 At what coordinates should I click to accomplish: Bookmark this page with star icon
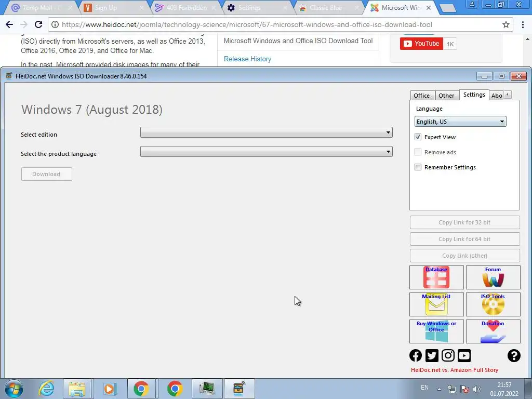506,24
